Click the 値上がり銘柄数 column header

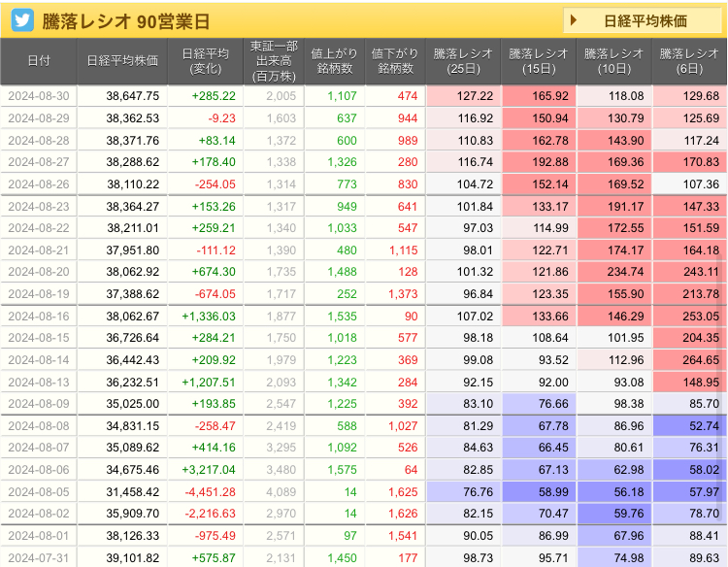335,61
